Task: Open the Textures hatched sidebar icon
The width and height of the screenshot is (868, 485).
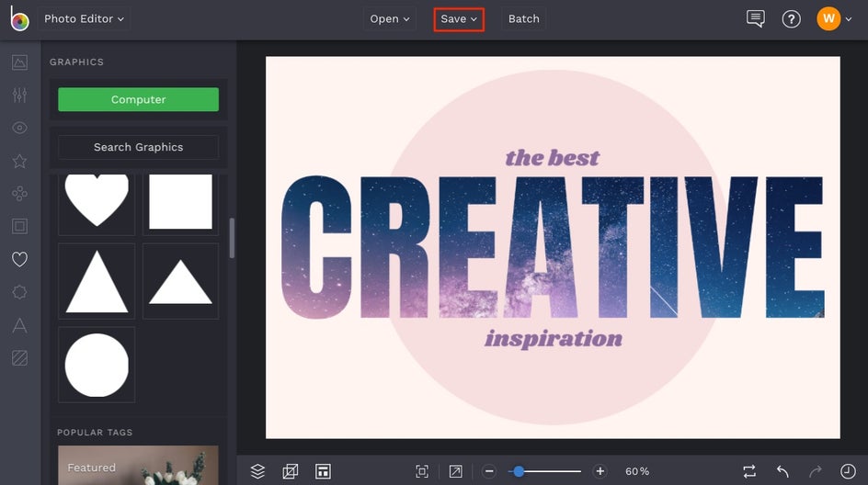Action: point(19,358)
